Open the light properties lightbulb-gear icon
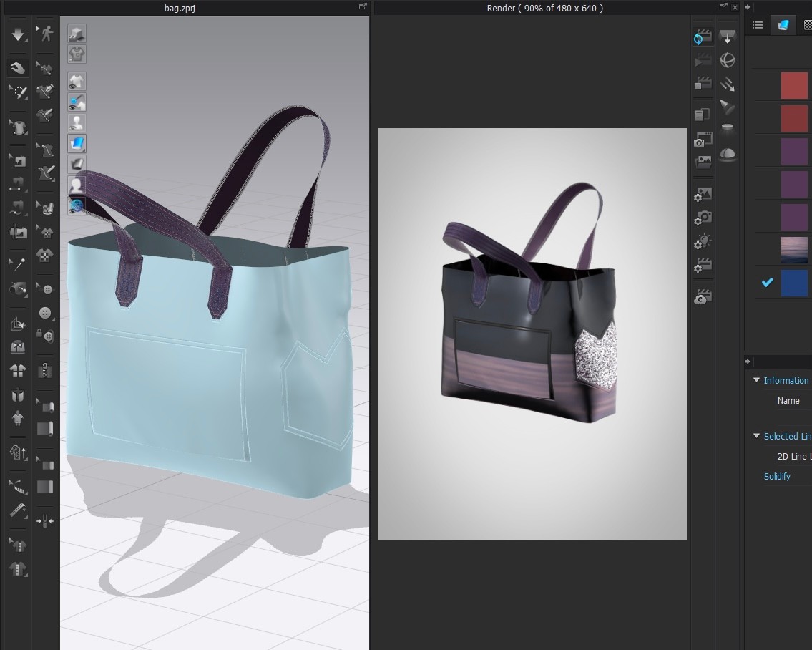This screenshot has height=650, width=812. (x=703, y=242)
